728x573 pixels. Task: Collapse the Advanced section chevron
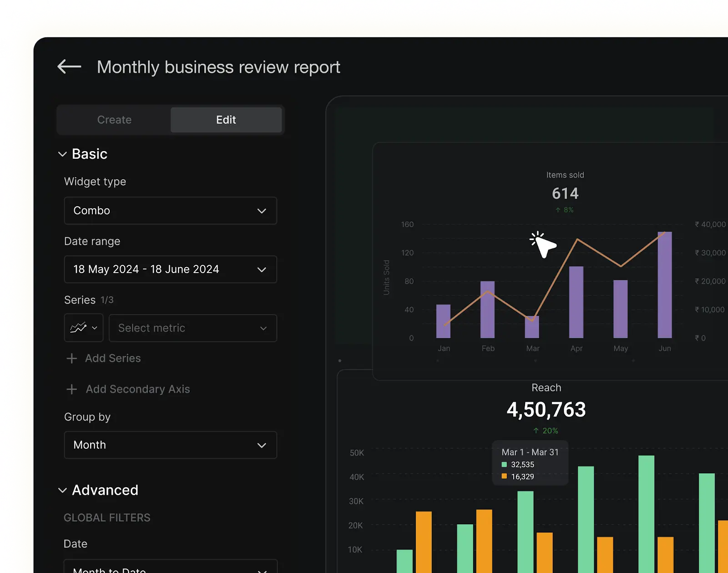tap(62, 490)
